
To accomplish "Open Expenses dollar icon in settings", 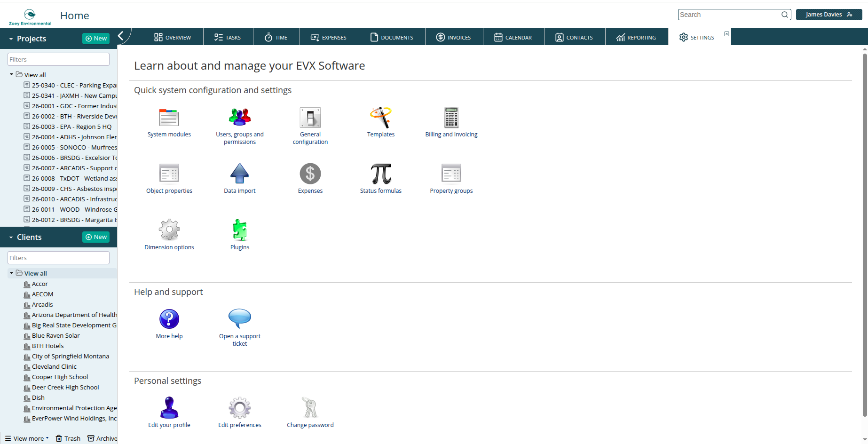I will pos(310,174).
